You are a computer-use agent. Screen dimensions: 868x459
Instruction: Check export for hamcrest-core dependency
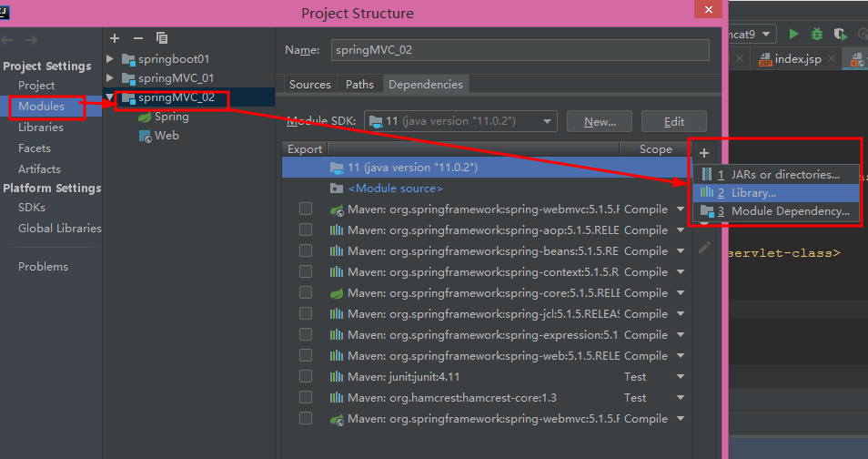click(x=306, y=397)
